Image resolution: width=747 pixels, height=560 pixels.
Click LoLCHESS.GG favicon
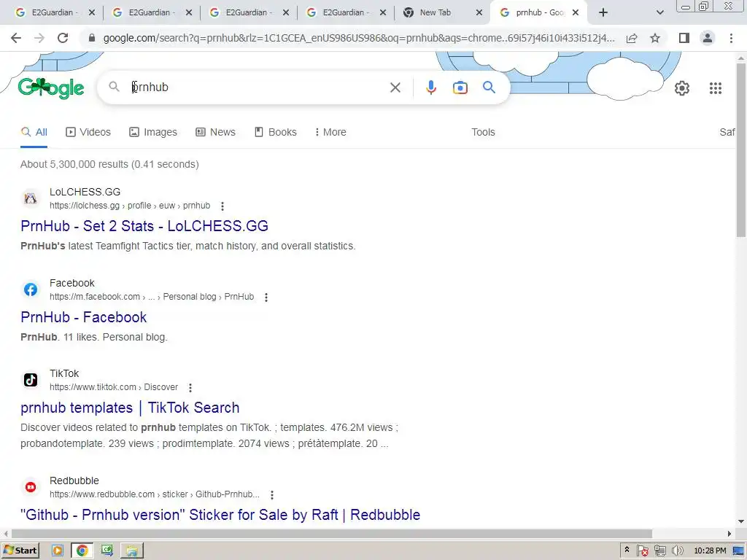[31, 198]
